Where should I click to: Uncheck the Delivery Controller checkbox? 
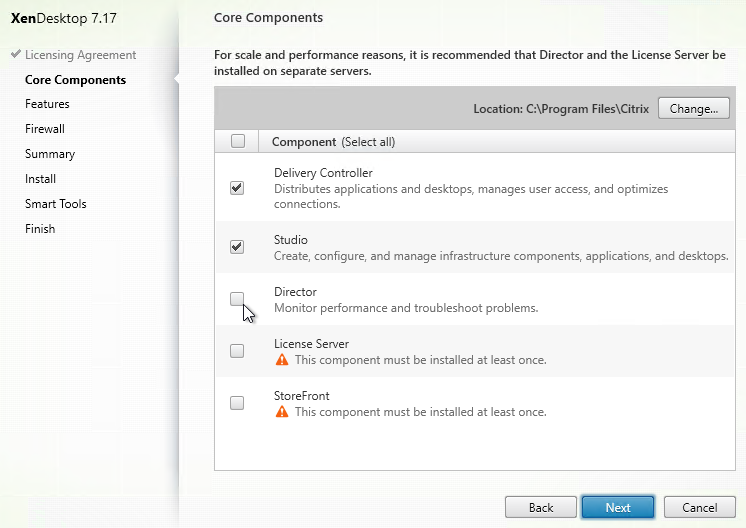pos(237,188)
